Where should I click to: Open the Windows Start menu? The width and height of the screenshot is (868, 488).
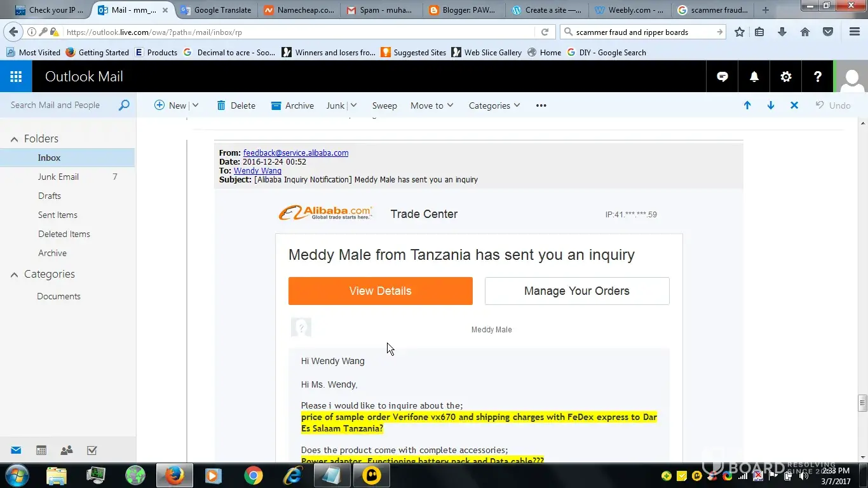[x=15, y=475]
